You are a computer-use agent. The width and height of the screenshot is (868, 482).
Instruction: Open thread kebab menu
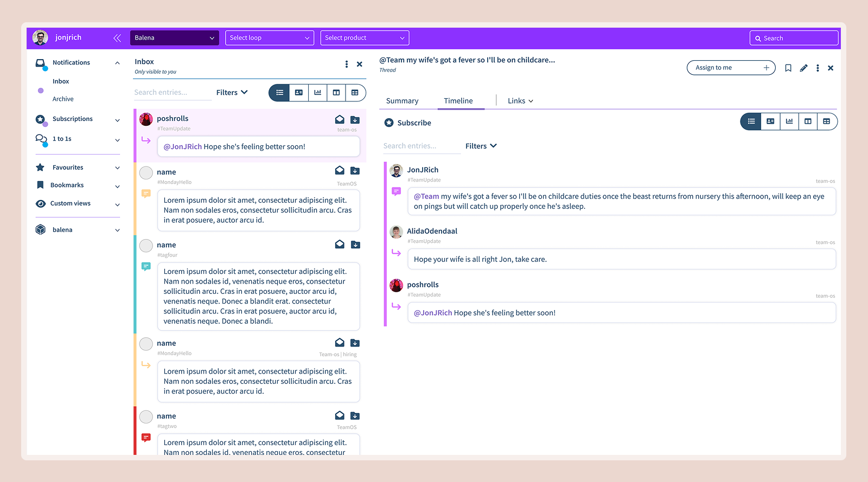pos(818,68)
